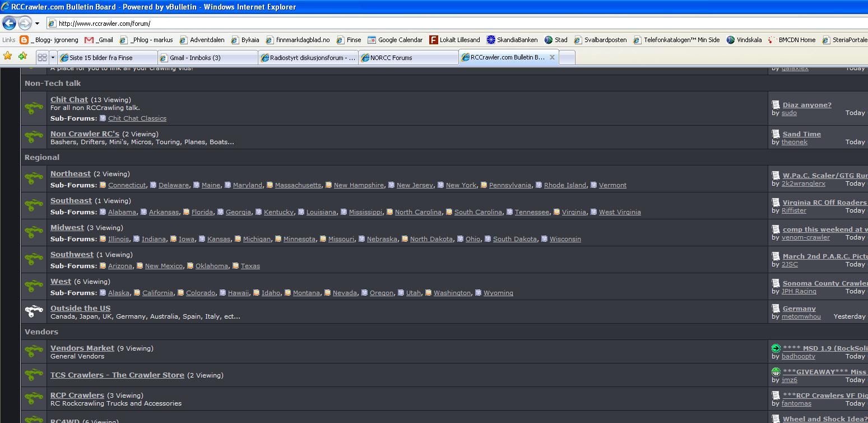Click the Add to Favorites icon

point(22,56)
